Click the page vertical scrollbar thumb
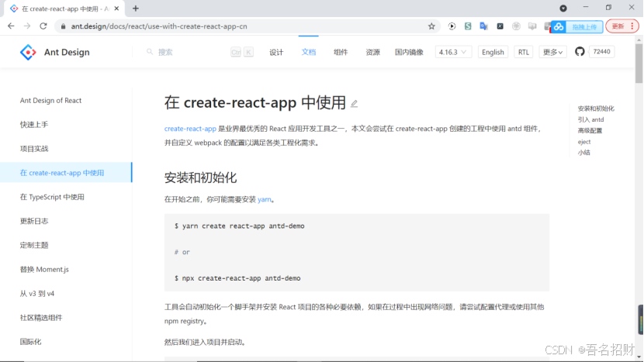 (639, 63)
